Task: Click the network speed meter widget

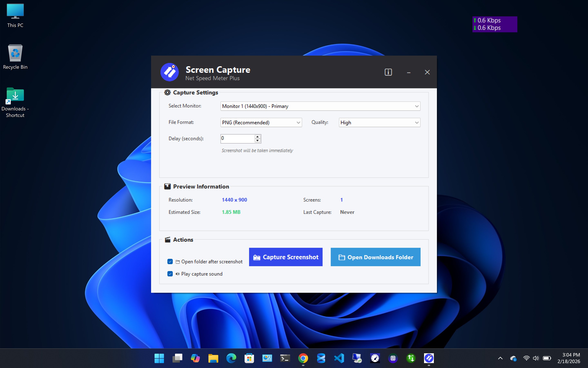Action: pyautogui.click(x=494, y=24)
